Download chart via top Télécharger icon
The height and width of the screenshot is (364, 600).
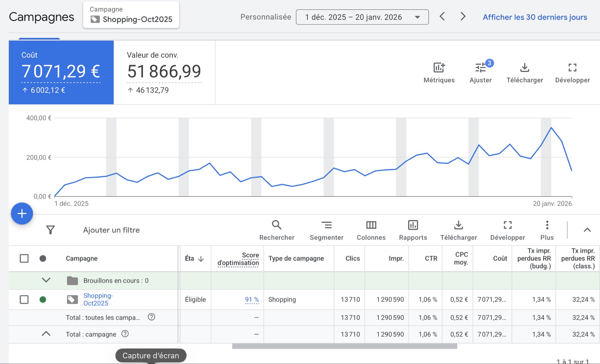point(525,68)
